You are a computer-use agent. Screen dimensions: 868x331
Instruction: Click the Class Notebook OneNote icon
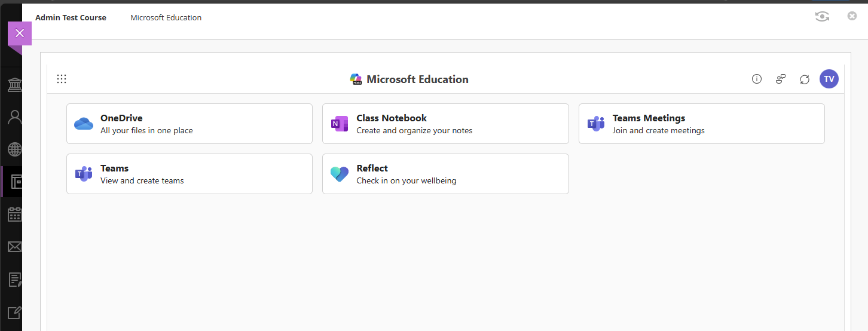click(340, 124)
